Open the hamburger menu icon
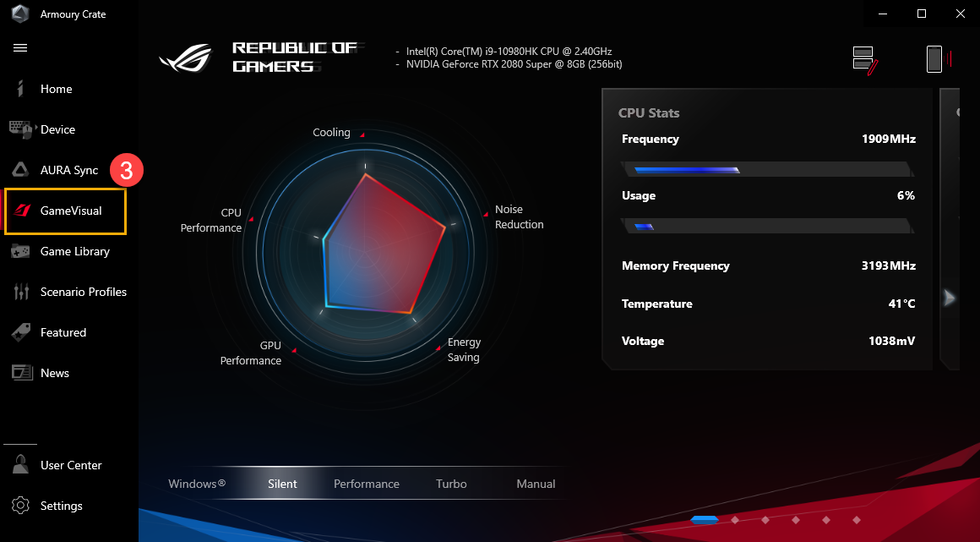The height and width of the screenshot is (542, 980). (20, 48)
